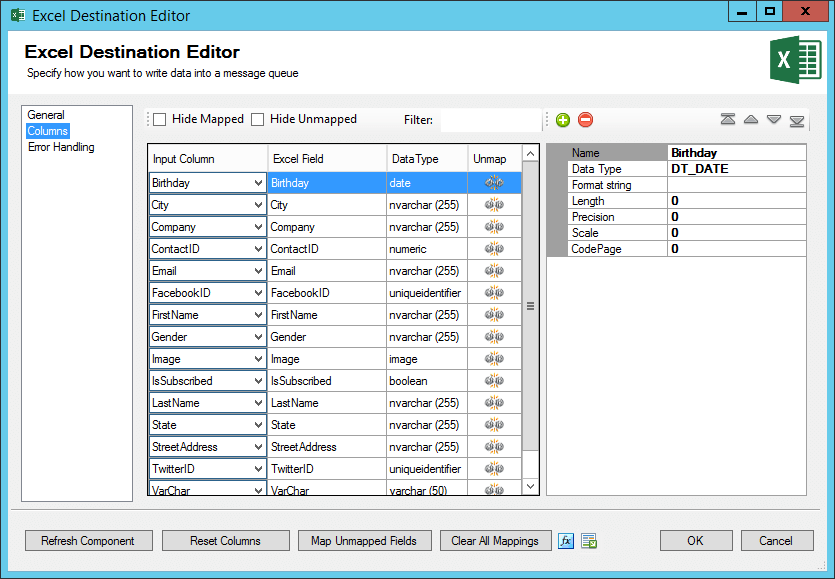Screen dimensions: 835x579
Task: Move selected column to top
Action: 728,119
